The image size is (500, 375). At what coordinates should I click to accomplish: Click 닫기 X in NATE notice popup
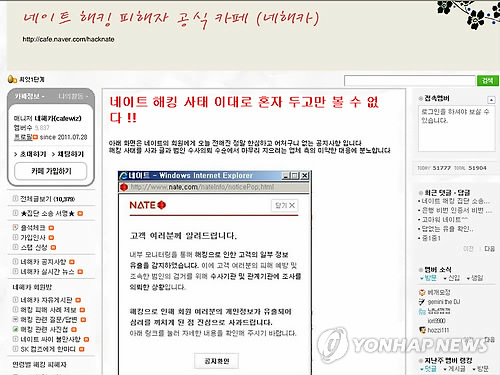tap(285, 205)
